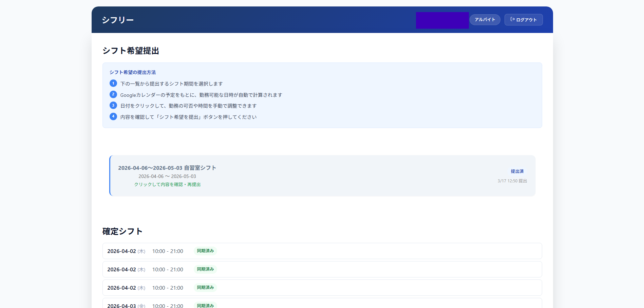Image resolution: width=644 pixels, height=308 pixels.
Task: Click numbered step circle 2 in the instructions
Action: pos(113,94)
